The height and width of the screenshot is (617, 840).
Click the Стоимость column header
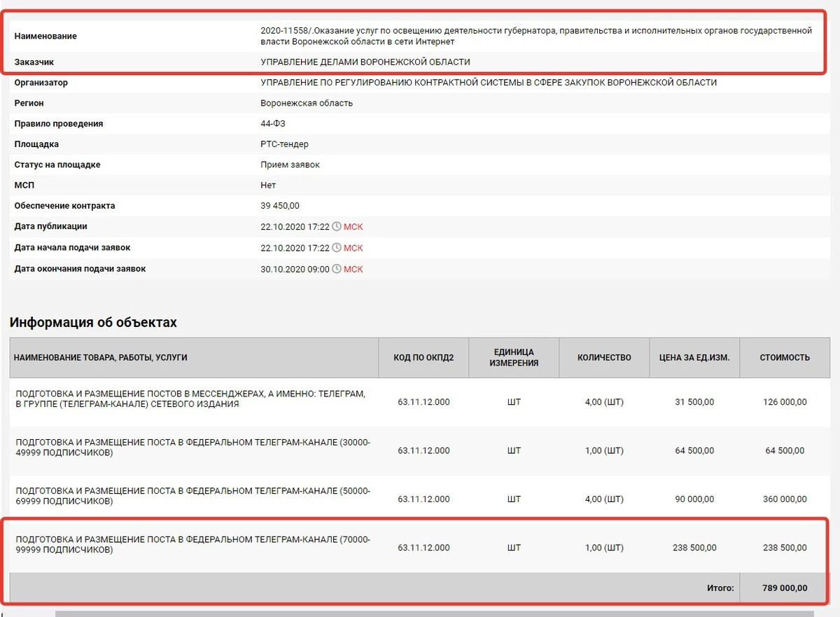pyautogui.click(x=785, y=358)
